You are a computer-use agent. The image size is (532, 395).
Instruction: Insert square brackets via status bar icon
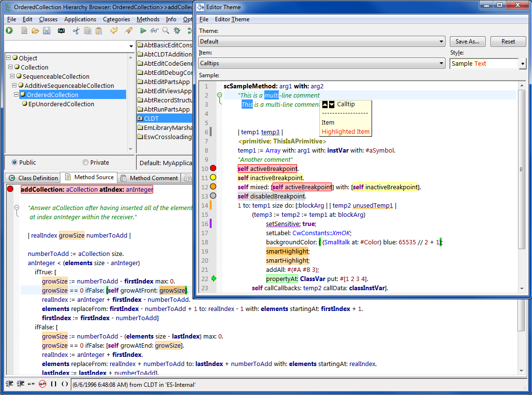click(x=53, y=383)
